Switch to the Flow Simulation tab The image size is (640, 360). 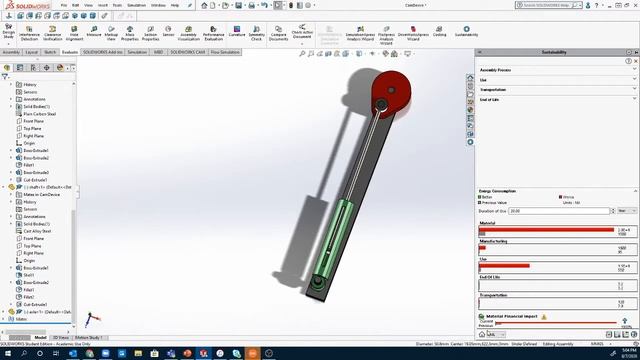pos(225,52)
